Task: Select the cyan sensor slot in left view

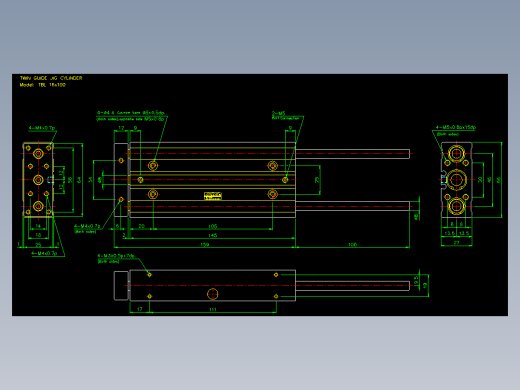Action: tap(50, 180)
